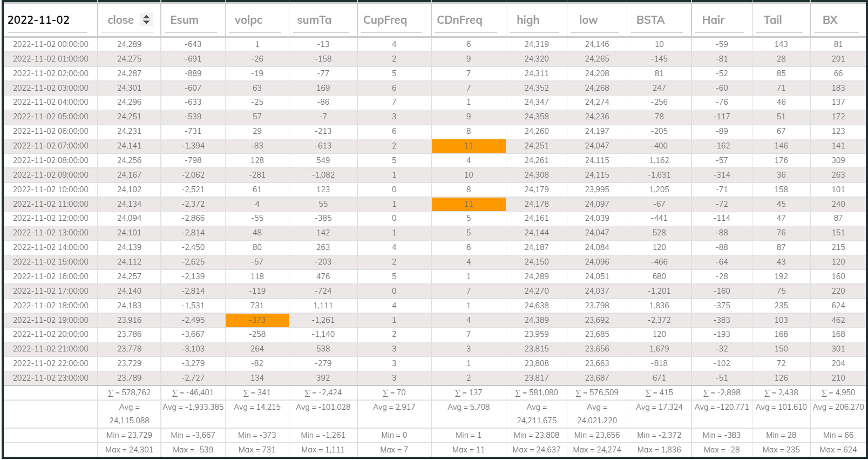Select row 2022-11-02 15:00:00 timestamp

(x=51, y=262)
